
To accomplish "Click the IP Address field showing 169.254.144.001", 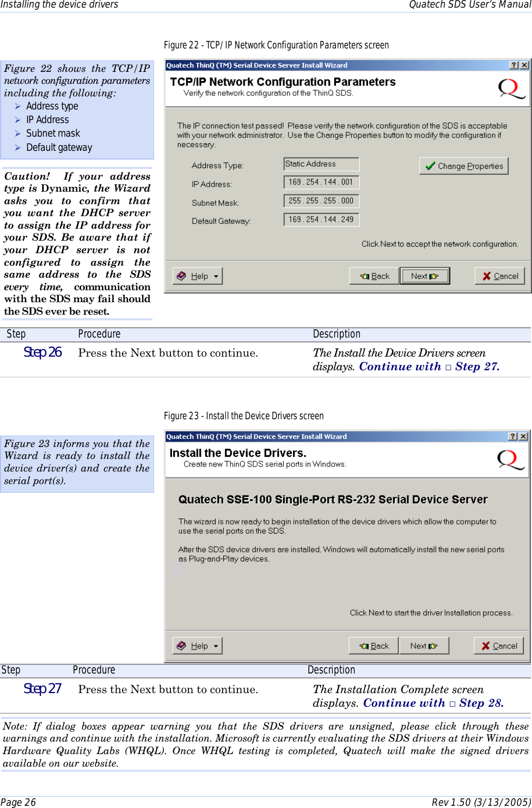I will click(x=321, y=182).
